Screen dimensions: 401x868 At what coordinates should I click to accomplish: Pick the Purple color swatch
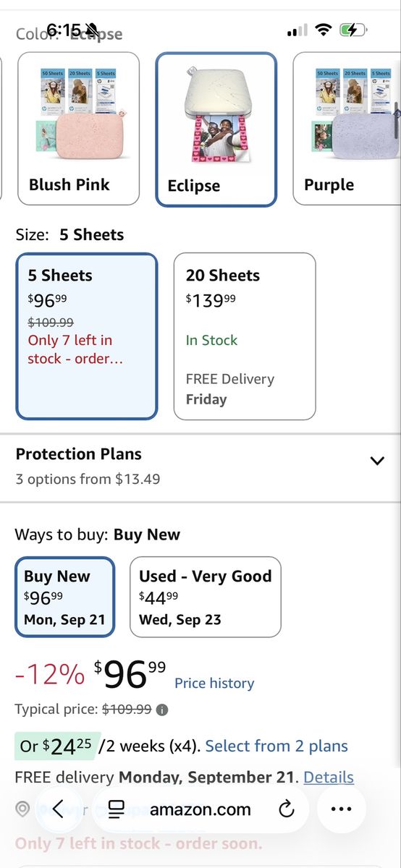(347, 128)
